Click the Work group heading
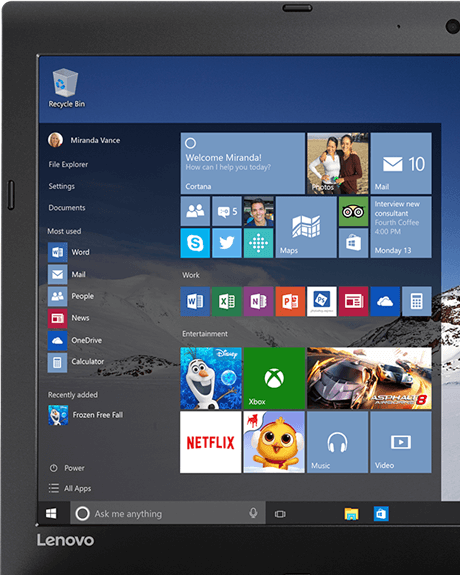 coord(191,275)
